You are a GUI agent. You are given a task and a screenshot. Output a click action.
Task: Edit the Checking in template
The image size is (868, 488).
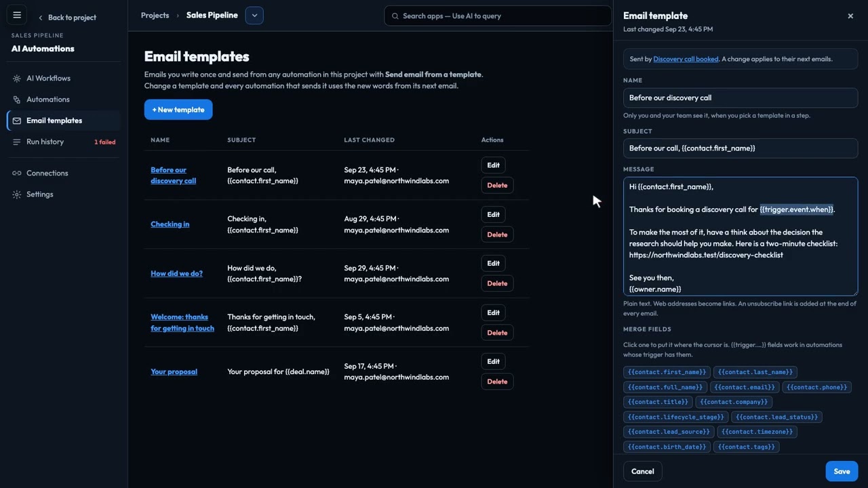(x=493, y=215)
